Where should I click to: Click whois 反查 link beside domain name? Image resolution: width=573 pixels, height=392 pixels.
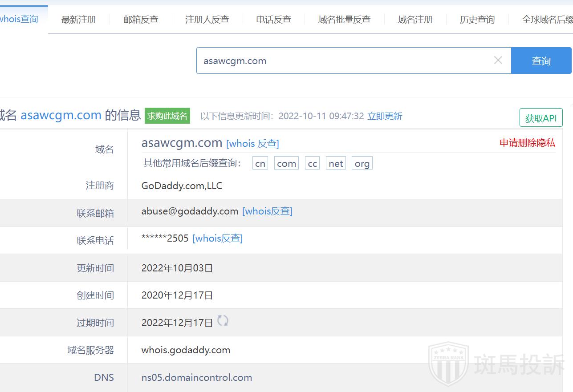(252, 143)
